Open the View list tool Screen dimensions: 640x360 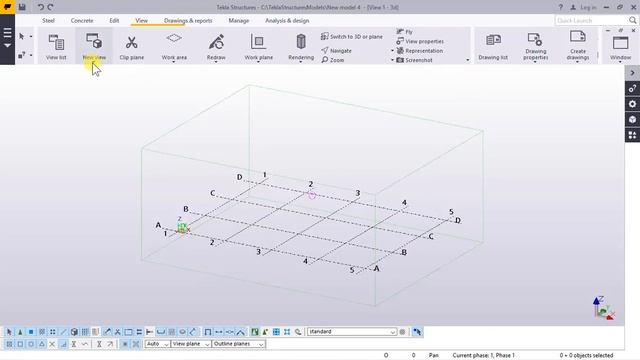click(x=56, y=47)
